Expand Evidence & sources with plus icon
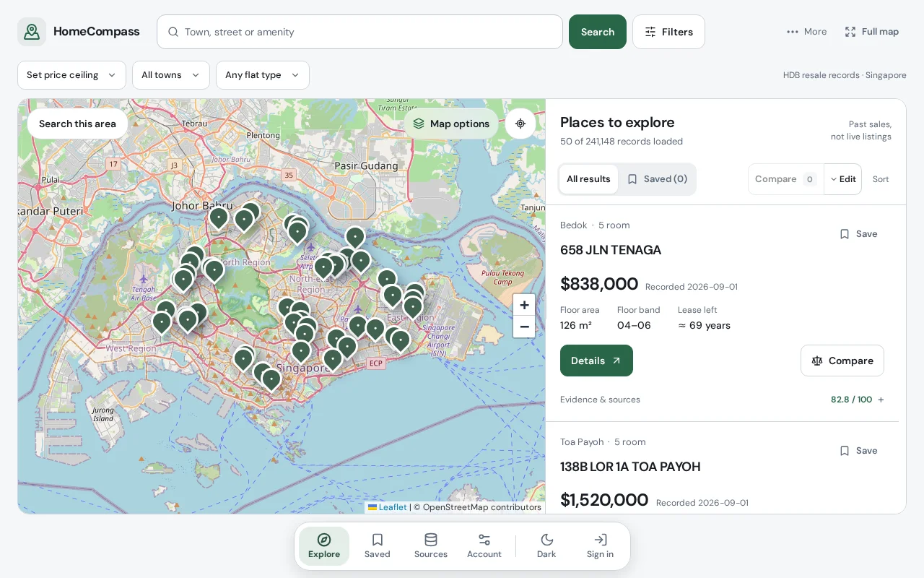Image resolution: width=924 pixels, height=578 pixels. [881, 400]
